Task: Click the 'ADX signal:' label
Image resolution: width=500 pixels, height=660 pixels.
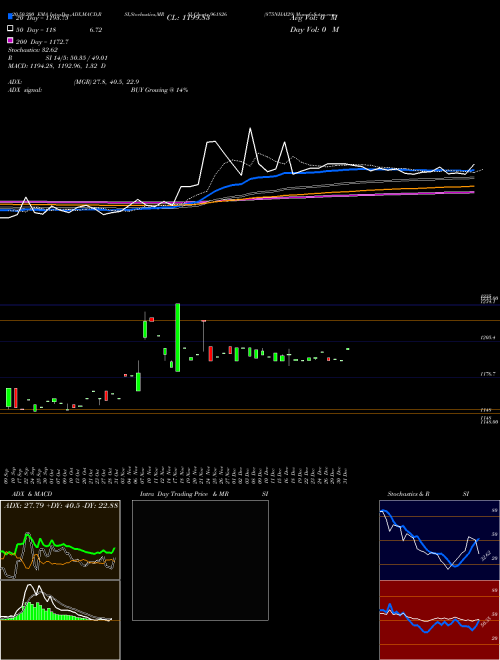Action: point(25,90)
